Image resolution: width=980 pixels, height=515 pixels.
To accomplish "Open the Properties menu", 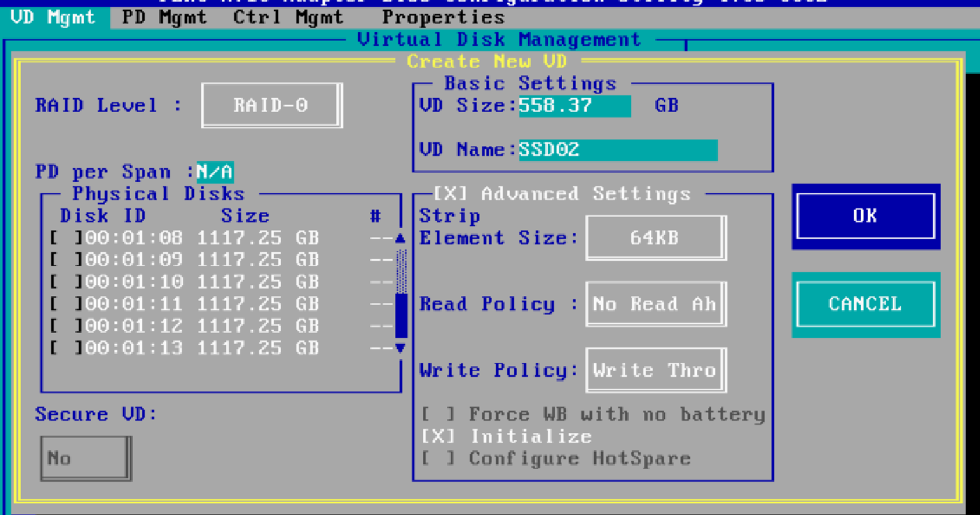I will 443,17.
